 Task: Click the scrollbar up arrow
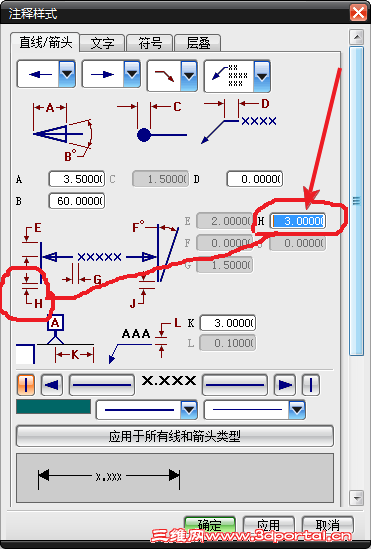(x=357, y=37)
